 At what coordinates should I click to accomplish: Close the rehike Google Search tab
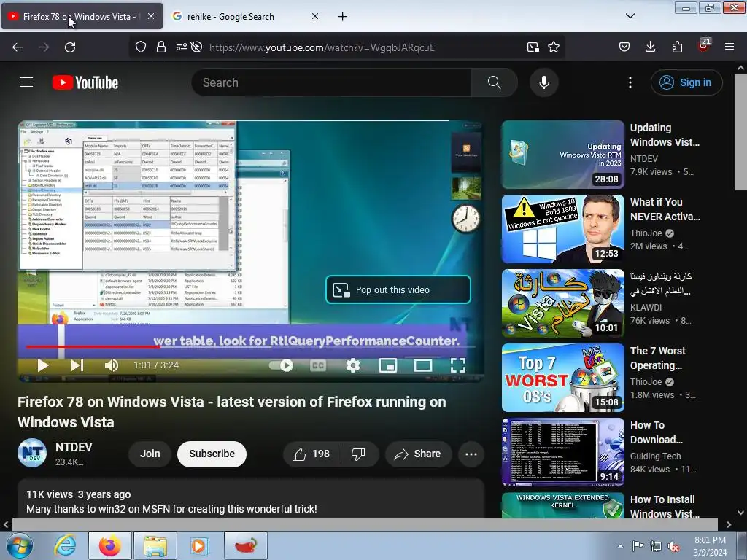315,16
